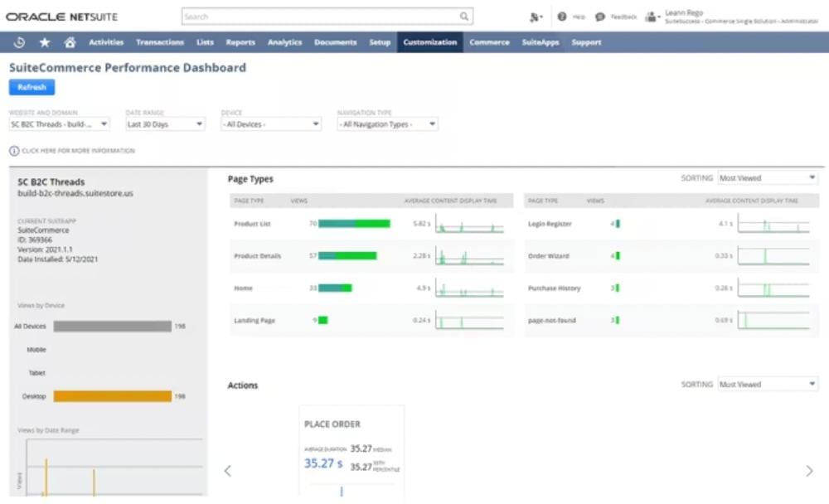Click the Login Register sparkline chart
Screen dimensions: 829x504
click(x=773, y=224)
